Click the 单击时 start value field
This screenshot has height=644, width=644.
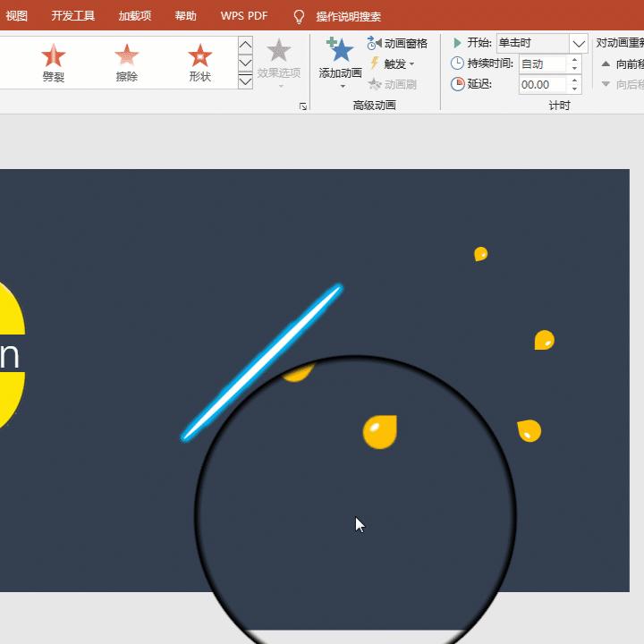pos(533,43)
